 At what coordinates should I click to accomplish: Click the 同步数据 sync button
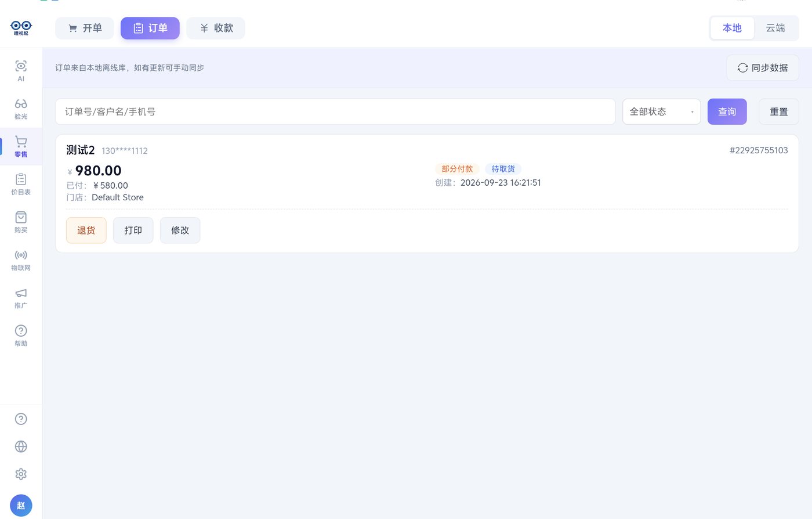point(763,68)
